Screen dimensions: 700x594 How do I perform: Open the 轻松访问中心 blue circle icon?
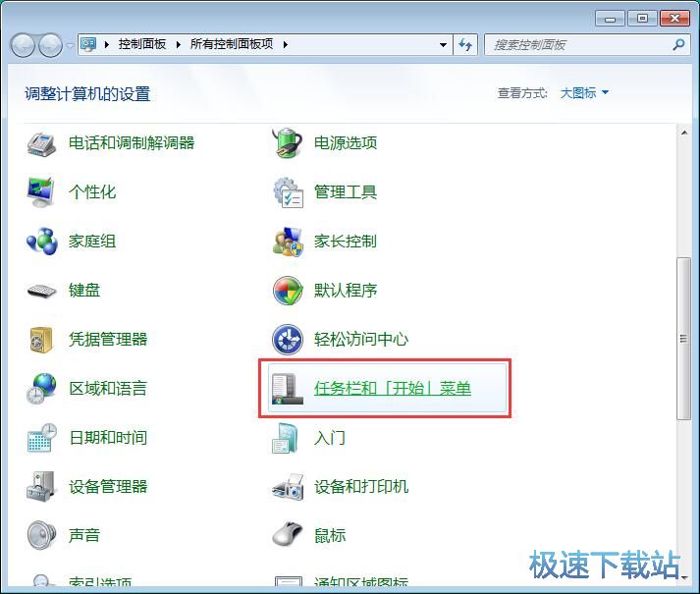(x=288, y=340)
